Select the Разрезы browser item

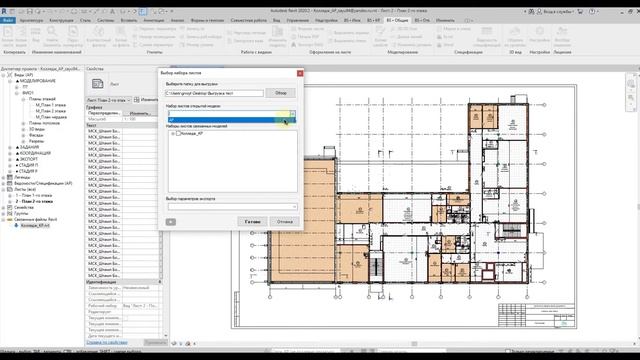click(36, 141)
